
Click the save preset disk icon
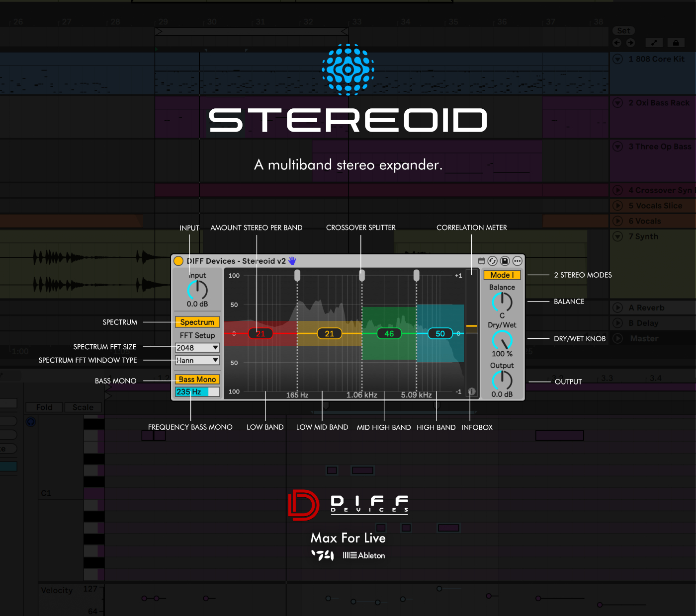click(505, 261)
